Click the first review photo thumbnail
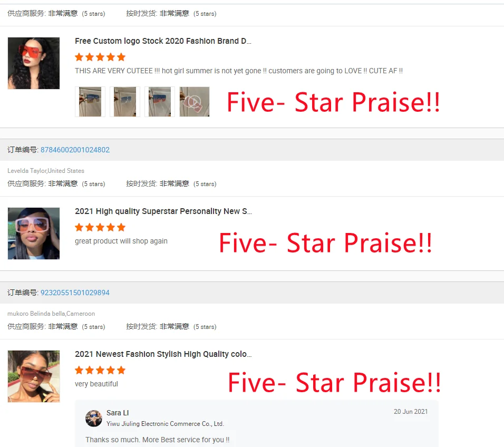Viewport: 504px width, 447px height. click(90, 102)
